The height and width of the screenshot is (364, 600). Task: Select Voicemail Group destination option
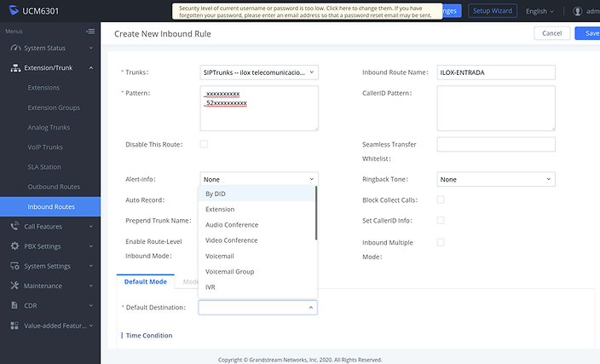click(257, 271)
